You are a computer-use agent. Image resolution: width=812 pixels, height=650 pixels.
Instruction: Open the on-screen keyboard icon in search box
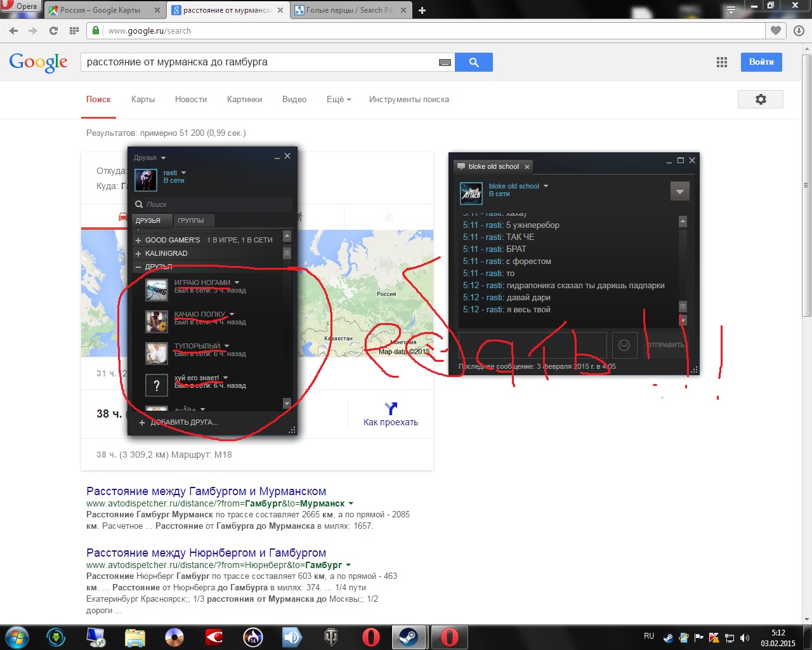point(445,62)
